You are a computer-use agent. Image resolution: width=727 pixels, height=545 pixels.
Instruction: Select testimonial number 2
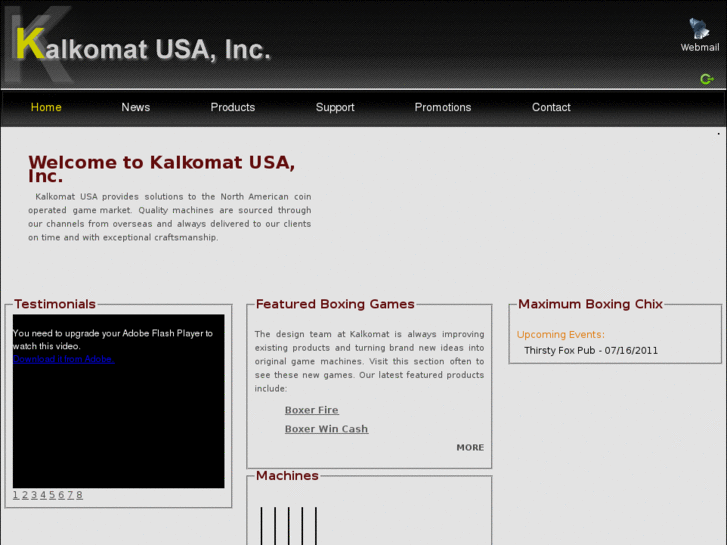25,495
